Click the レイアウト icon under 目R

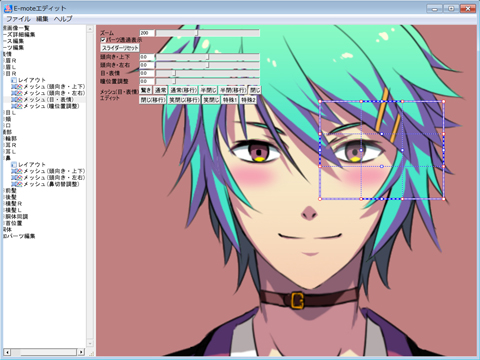pyautogui.click(x=14, y=80)
